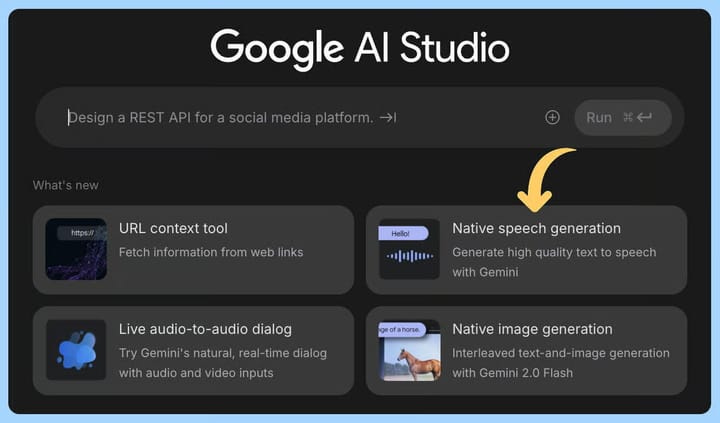This screenshot has height=423, width=720.
Task: Click 'Fetch information from web links' text
Action: pos(211,252)
